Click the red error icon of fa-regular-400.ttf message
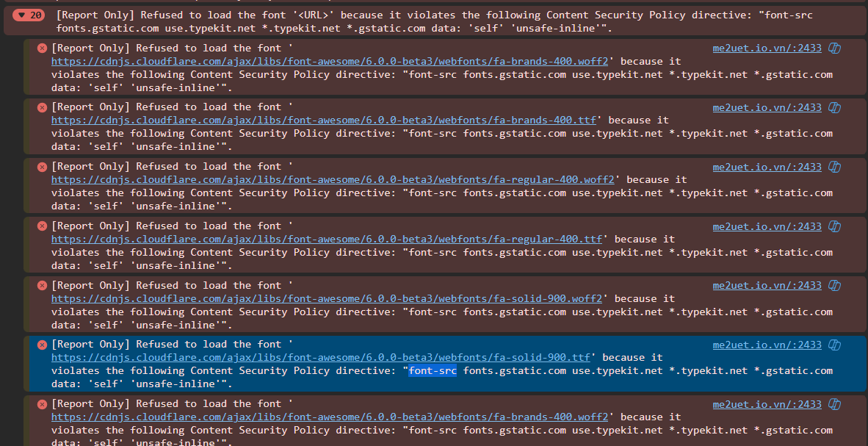The width and height of the screenshot is (868, 446). pos(42,226)
